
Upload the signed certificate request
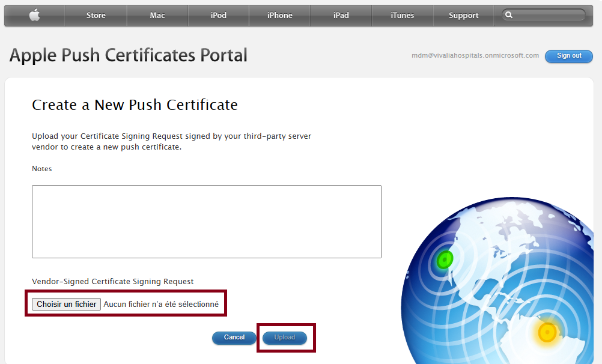[285, 338]
